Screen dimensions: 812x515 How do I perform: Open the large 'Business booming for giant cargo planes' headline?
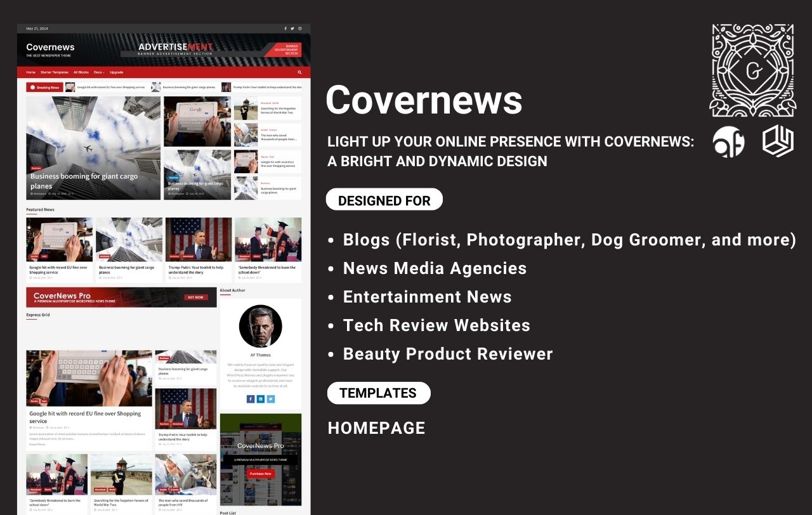[84, 181]
